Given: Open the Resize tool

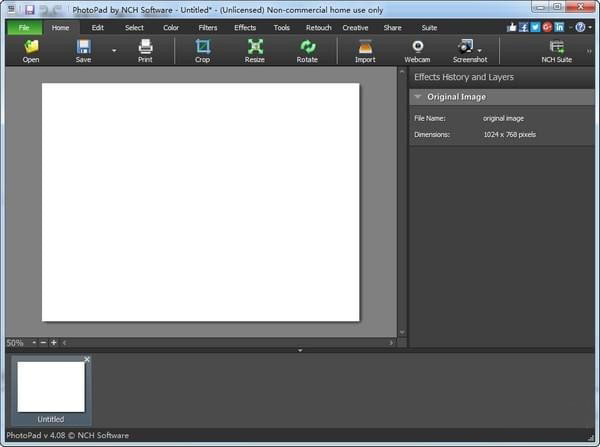Looking at the screenshot, I should 255,46.
